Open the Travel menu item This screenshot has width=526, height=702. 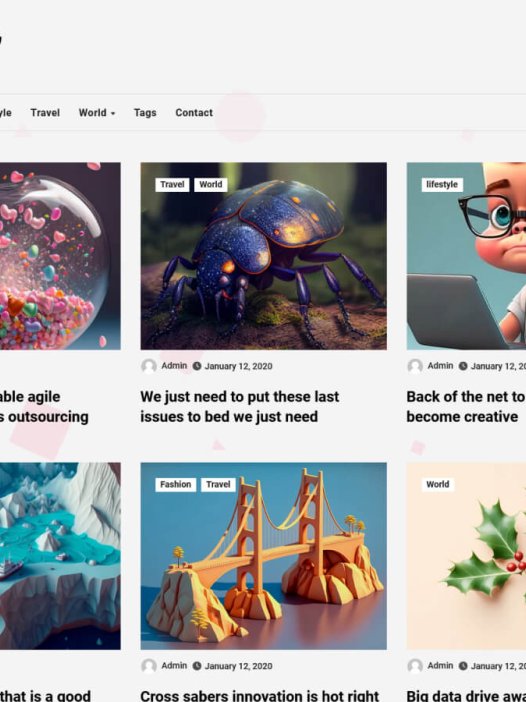(x=45, y=113)
